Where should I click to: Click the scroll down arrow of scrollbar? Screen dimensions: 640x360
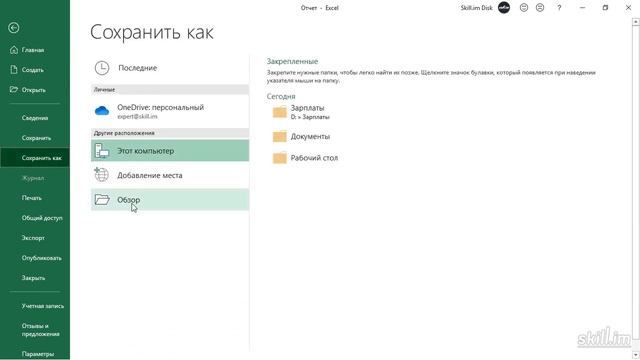636,355
